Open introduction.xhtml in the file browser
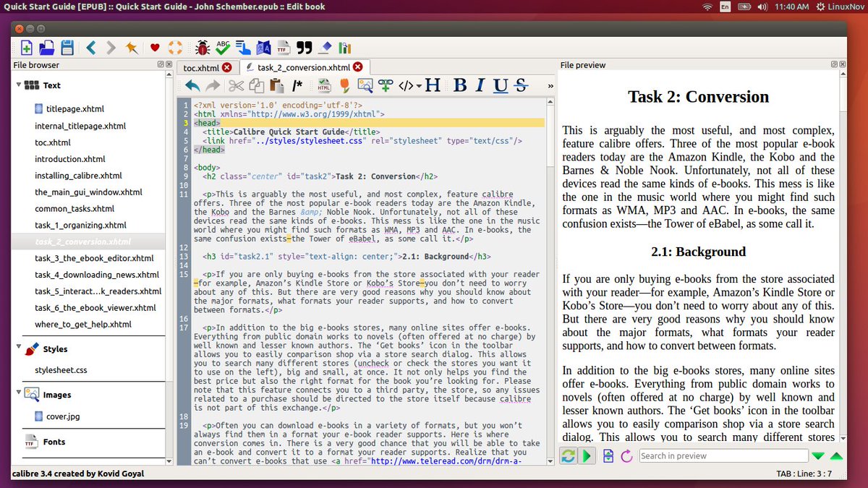 (70, 159)
